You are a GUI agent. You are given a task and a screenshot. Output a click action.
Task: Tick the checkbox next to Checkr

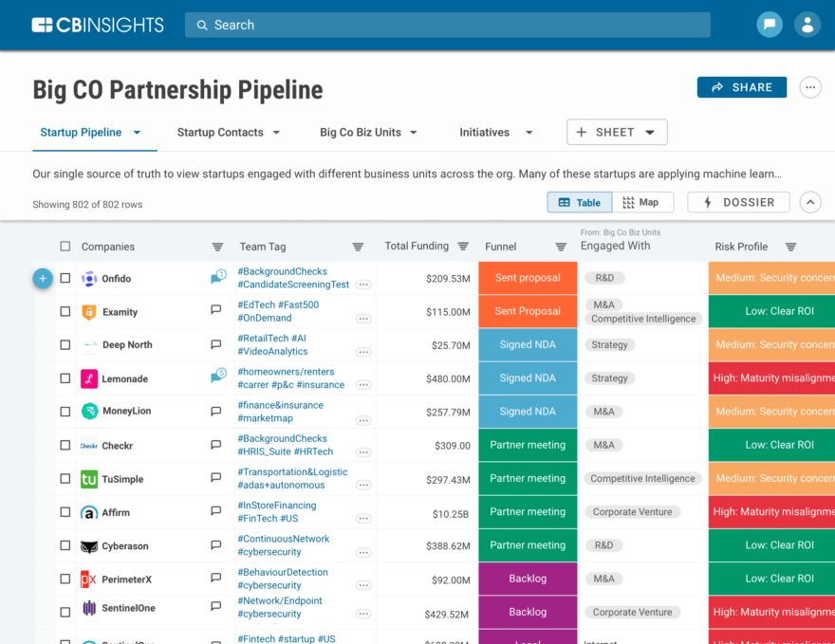(x=64, y=445)
